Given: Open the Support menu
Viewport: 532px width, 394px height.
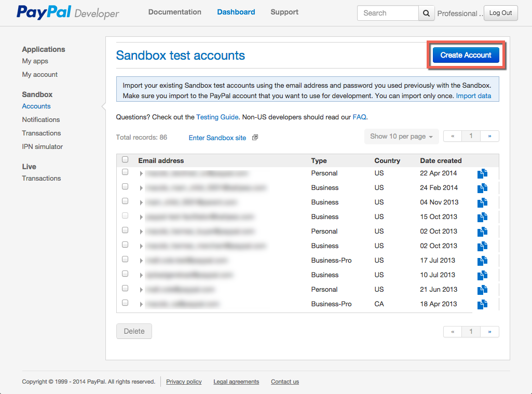Looking at the screenshot, I should pos(284,12).
